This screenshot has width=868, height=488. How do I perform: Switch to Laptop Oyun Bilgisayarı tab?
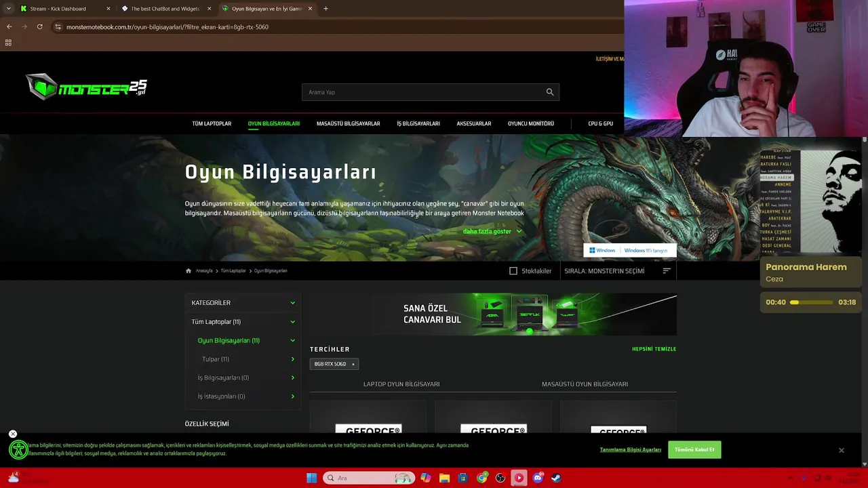pos(401,384)
